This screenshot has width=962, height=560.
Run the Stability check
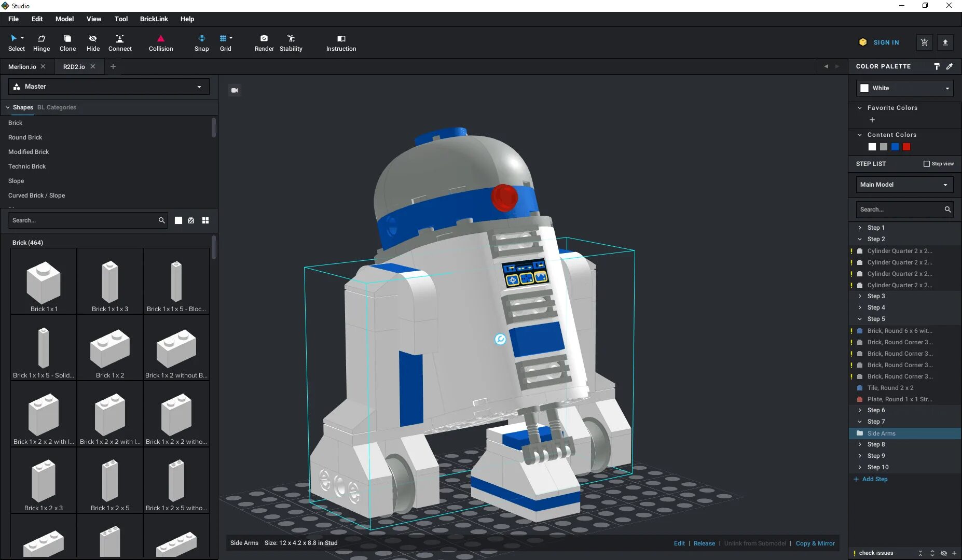click(x=291, y=43)
